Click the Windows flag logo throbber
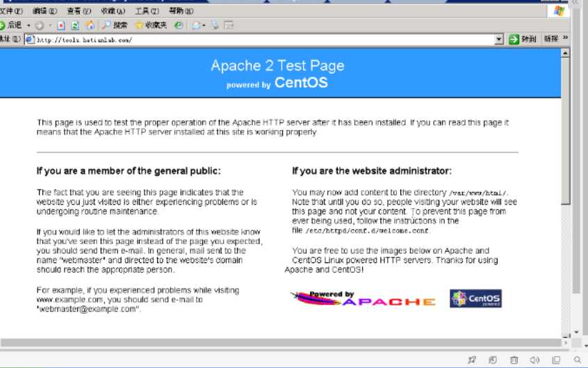This screenshot has height=368, width=588. point(559,11)
